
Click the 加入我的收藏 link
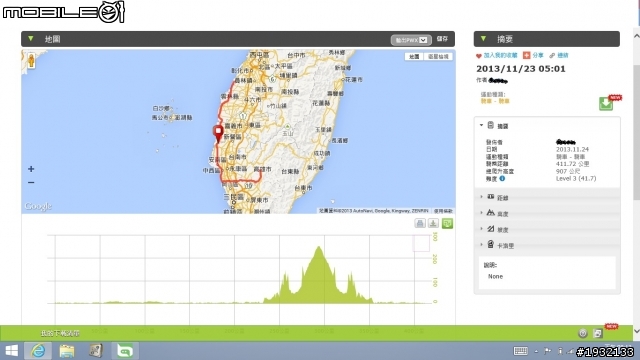point(500,55)
